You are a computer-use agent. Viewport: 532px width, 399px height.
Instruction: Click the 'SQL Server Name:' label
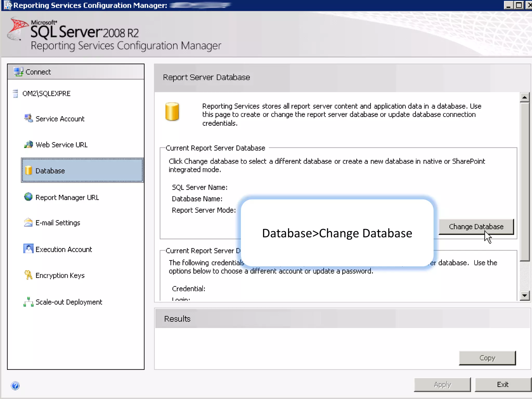[199, 187]
